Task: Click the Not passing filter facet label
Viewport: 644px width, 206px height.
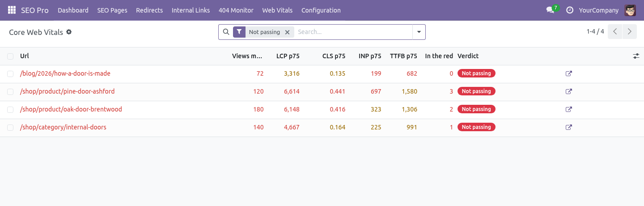Action: (264, 32)
